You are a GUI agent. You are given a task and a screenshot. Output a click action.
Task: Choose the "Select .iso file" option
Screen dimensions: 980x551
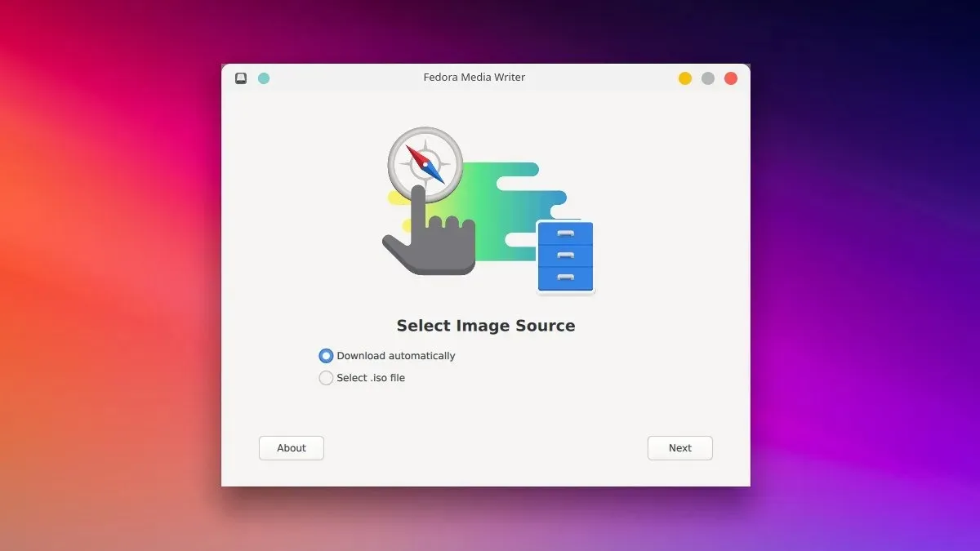coord(372,377)
